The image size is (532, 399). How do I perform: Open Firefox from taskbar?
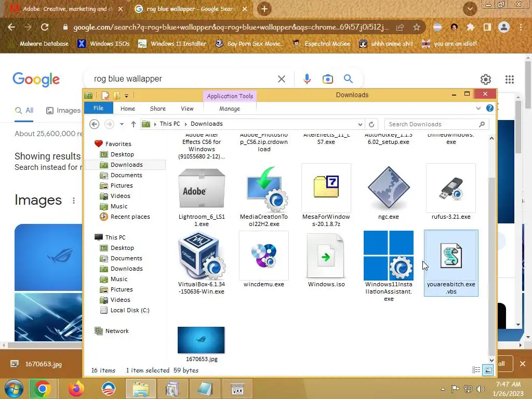76,389
